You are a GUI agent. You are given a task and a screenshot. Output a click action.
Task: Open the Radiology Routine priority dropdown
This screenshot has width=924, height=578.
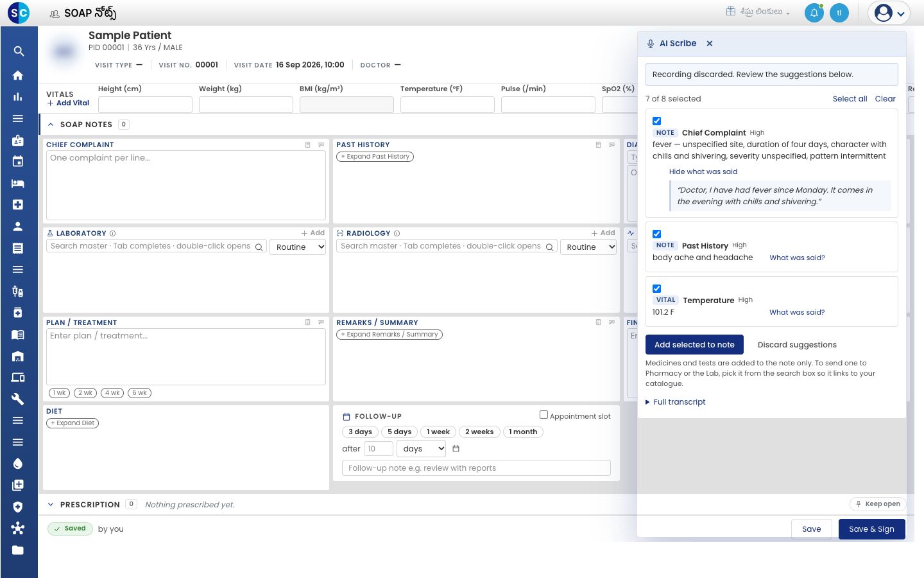pos(588,247)
